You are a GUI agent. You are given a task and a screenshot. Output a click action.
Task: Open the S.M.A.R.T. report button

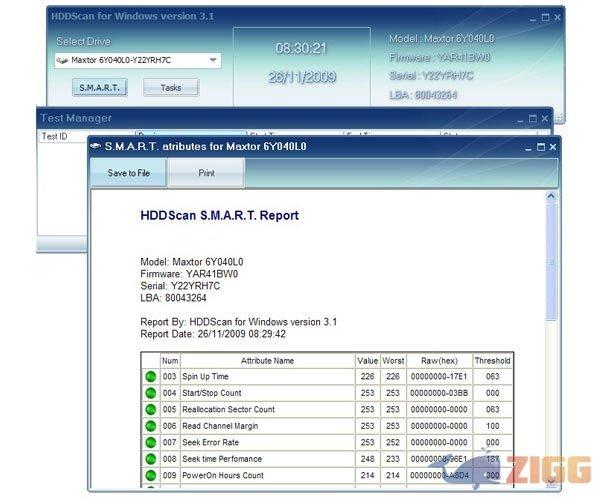[x=99, y=88]
